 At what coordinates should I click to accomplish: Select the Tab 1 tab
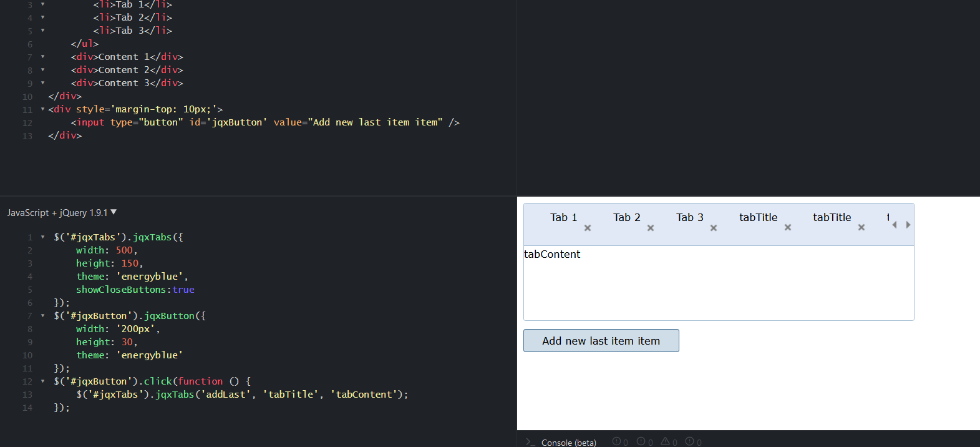pyautogui.click(x=563, y=217)
